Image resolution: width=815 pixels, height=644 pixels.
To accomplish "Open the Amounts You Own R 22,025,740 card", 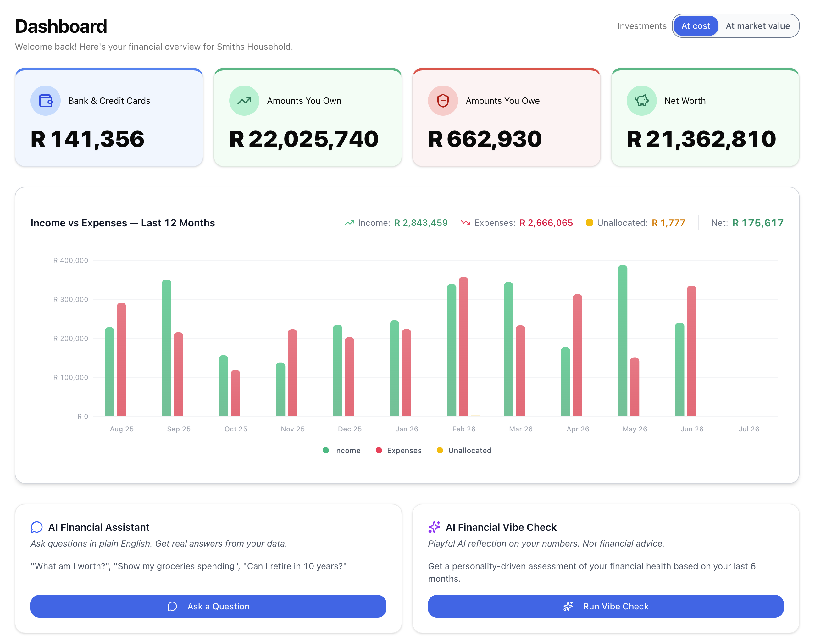I will pyautogui.click(x=308, y=117).
